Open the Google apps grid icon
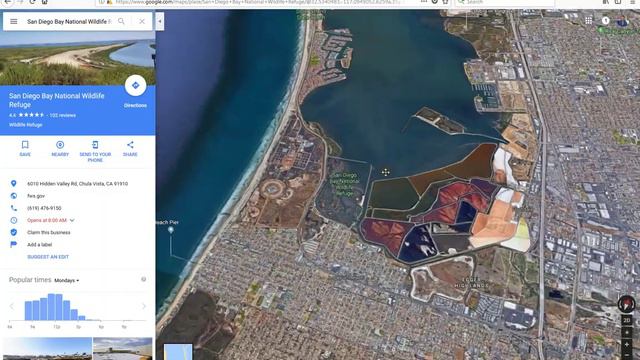Viewport: 640px width, 360px height. 588,20
